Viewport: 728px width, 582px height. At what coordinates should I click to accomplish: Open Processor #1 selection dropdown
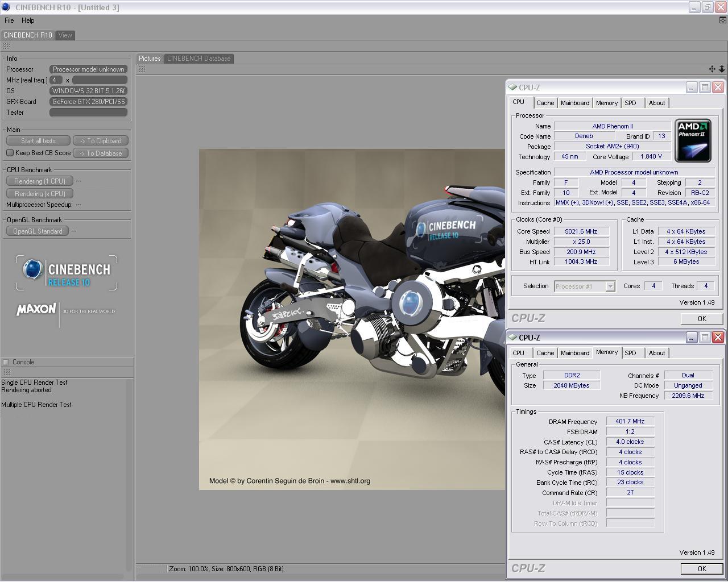[x=585, y=286]
